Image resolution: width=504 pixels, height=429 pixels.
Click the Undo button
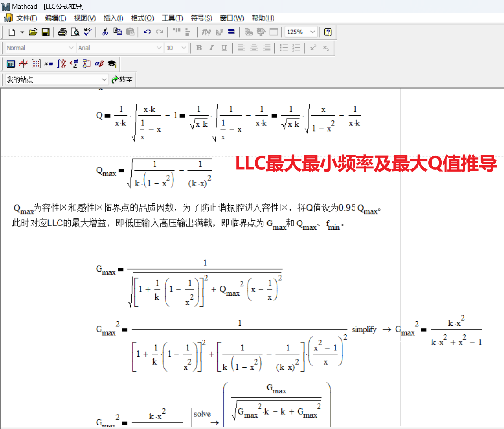click(x=147, y=32)
